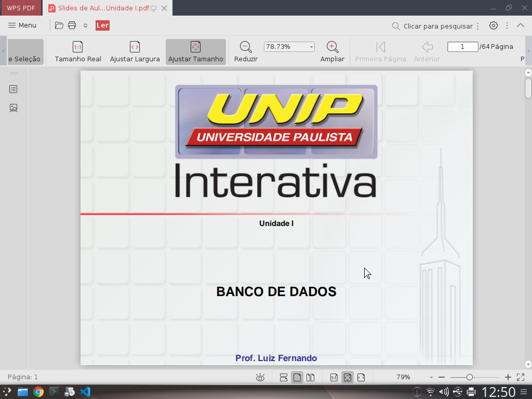Toggle fit page icon in status bar
Image resolution: width=532 pixels, height=399 pixels.
[348, 377]
